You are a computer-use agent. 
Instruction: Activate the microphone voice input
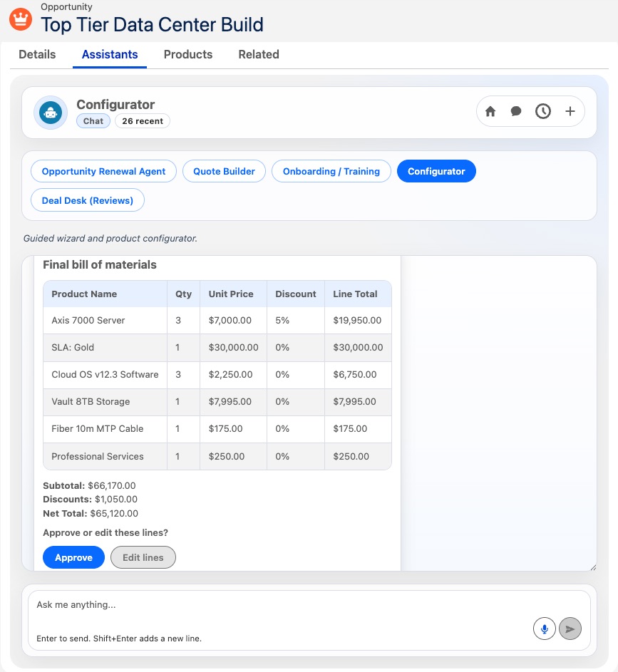545,629
